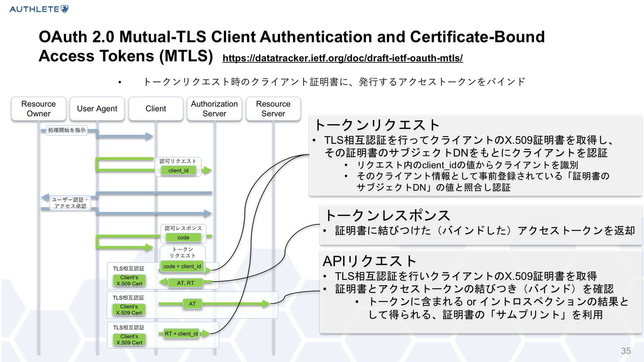Select the Resource Owner box
Image resolution: width=644 pixels, height=362 pixels.
click(x=39, y=109)
